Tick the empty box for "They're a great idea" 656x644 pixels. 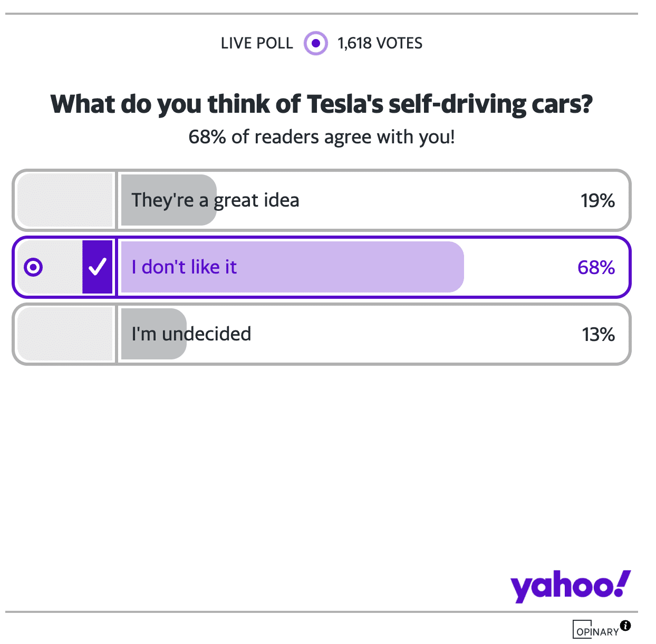pyautogui.click(x=65, y=200)
